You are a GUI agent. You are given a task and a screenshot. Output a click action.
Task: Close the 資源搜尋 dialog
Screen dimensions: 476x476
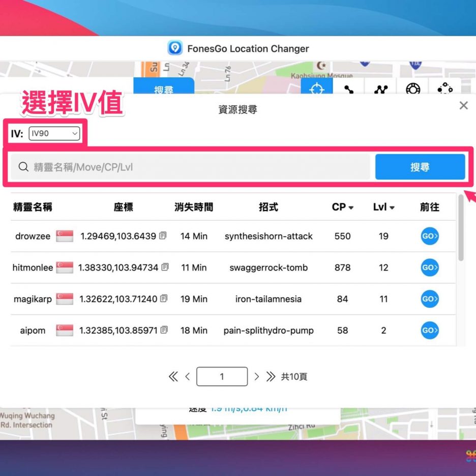pos(463,106)
